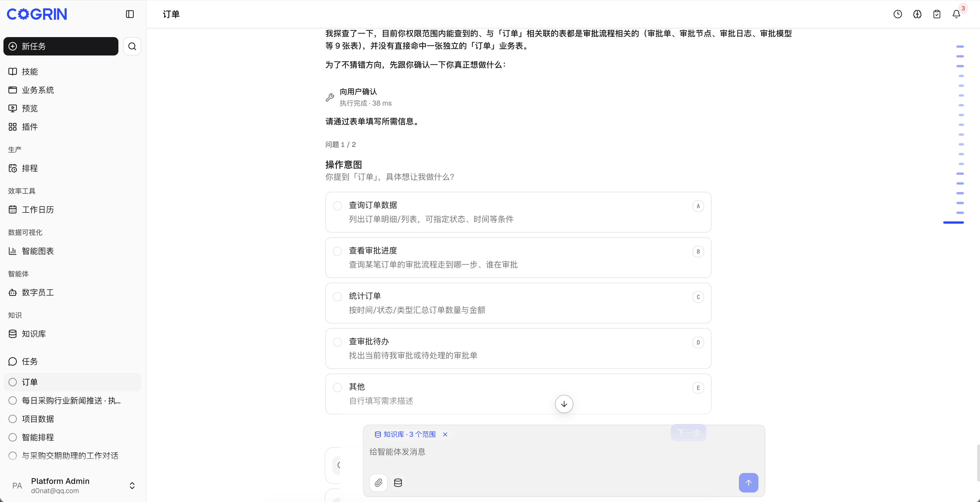Click shortcut key badge D
The width and height of the screenshot is (980, 502).
pyautogui.click(x=698, y=342)
